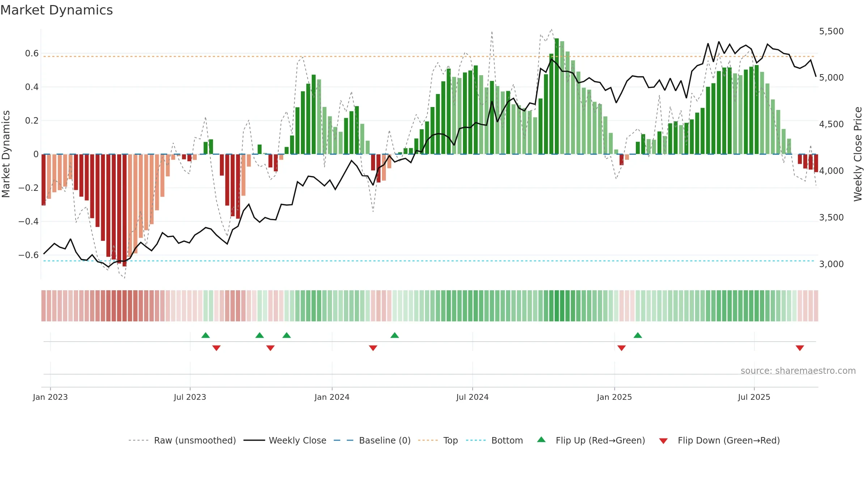Click the Jan 2025 x-axis label

pos(614,397)
